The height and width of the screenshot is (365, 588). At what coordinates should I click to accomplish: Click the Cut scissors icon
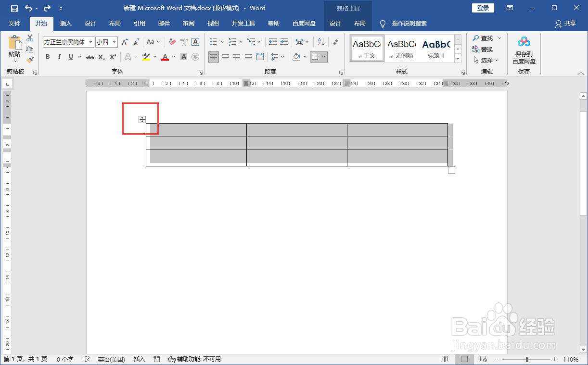click(x=30, y=38)
